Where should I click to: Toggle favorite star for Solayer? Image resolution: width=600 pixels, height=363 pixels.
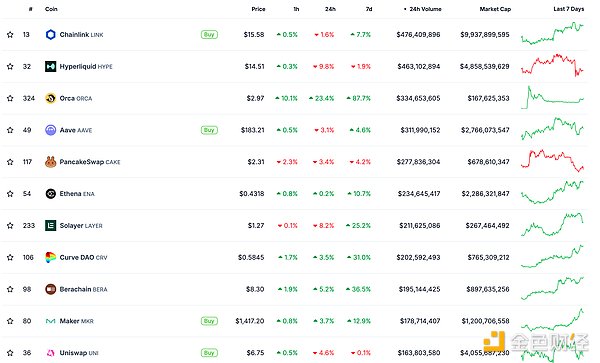10,226
